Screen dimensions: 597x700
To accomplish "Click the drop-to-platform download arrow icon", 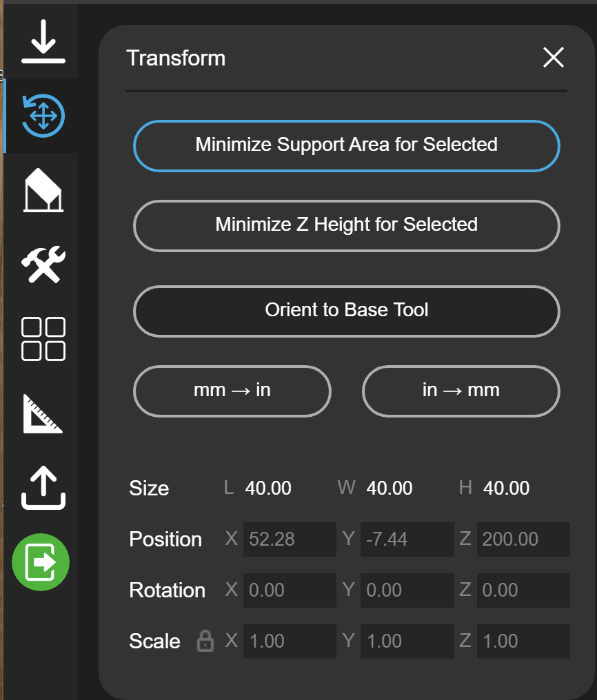I will 43,41.
